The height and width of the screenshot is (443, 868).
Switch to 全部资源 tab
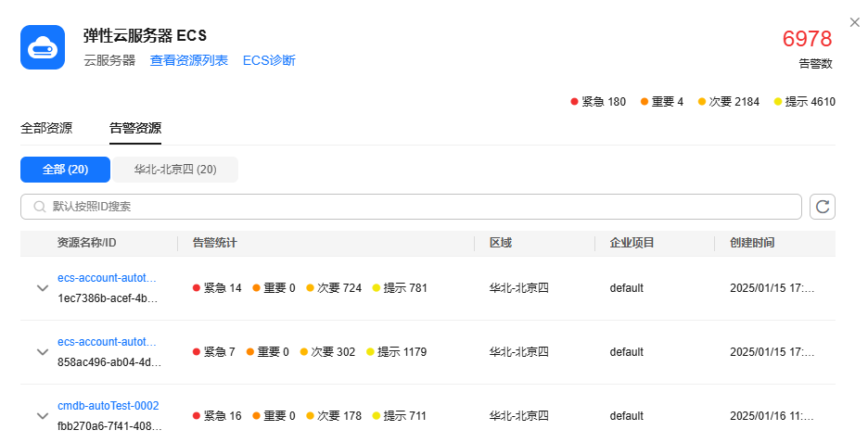tap(46, 128)
